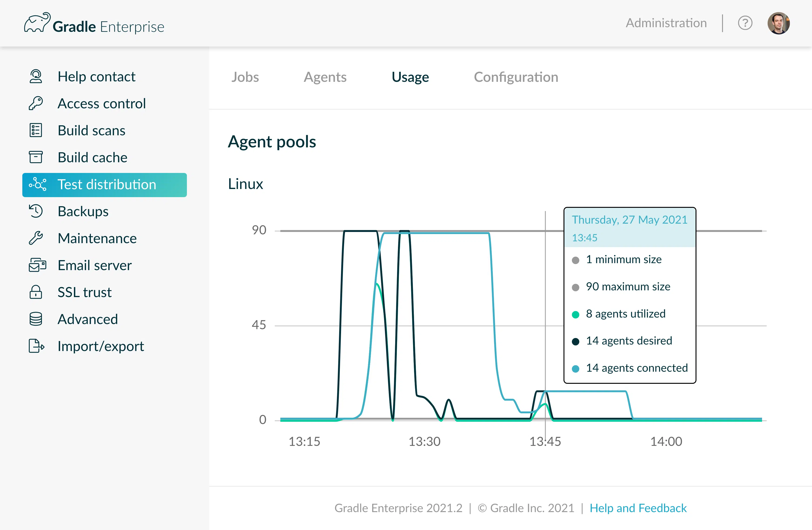Open Help contact in the sidebar
Screen dimensions: 812x530
[x=104, y=76]
